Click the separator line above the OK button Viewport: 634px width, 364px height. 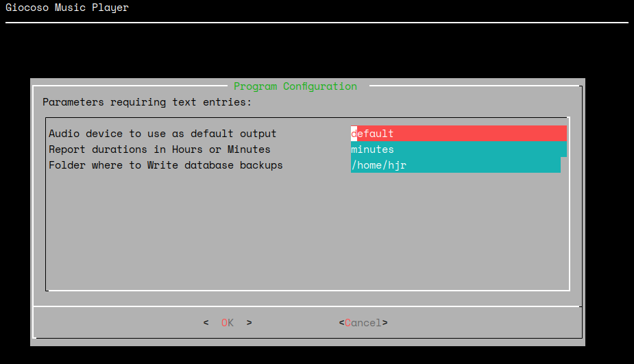tap(307, 306)
